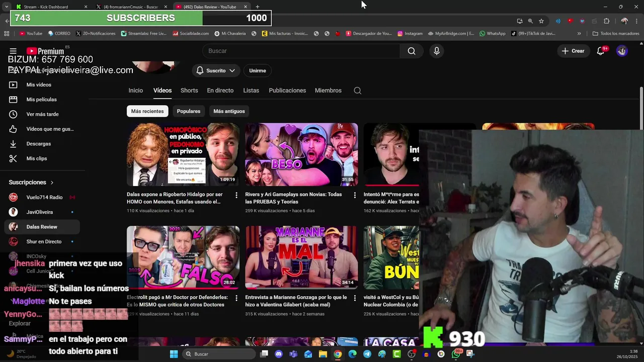The width and height of the screenshot is (644, 362).
Task: Open Telegram from the taskbar
Action: [367, 354]
